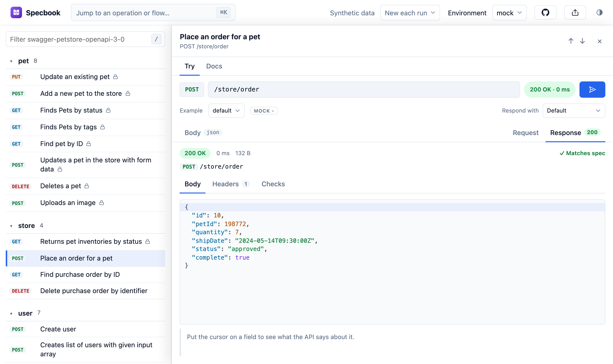The width and height of the screenshot is (613, 364).
Task: Click the Specbook logo icon
Action: (x=16, y=12)
